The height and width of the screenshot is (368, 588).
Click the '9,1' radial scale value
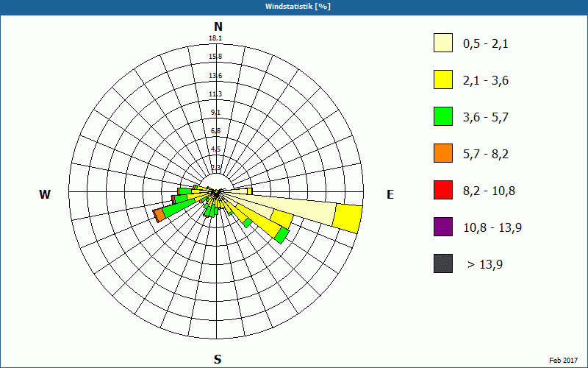(215, 113)
